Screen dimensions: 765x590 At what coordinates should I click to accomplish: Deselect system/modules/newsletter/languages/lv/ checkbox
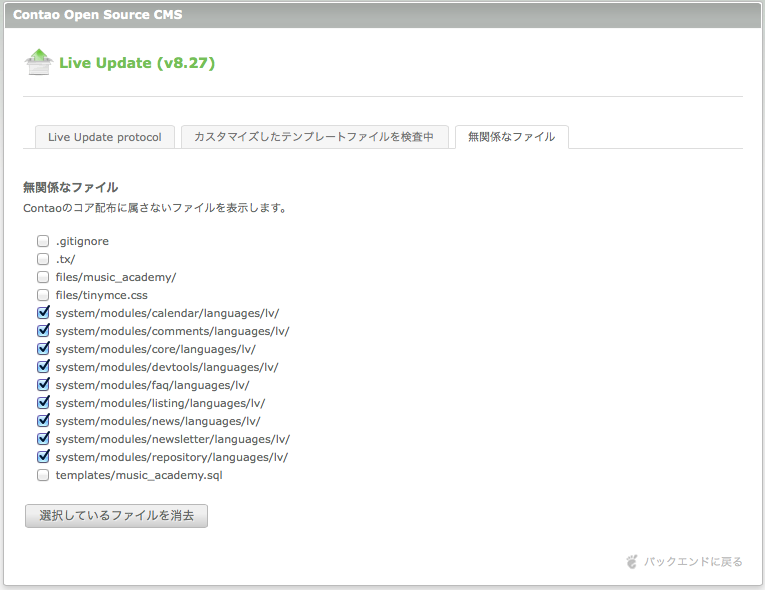pyautogui.click(x=43, y=439)
